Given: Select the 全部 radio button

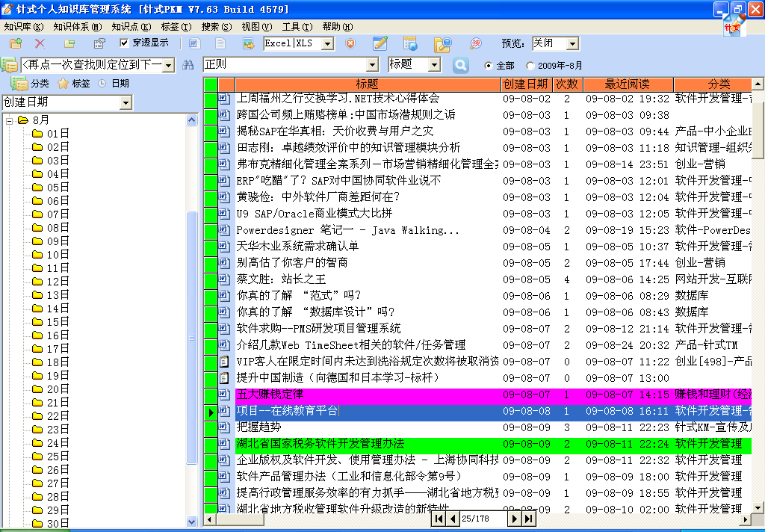Looking at the screenshot, I should (x=489, y=66).
